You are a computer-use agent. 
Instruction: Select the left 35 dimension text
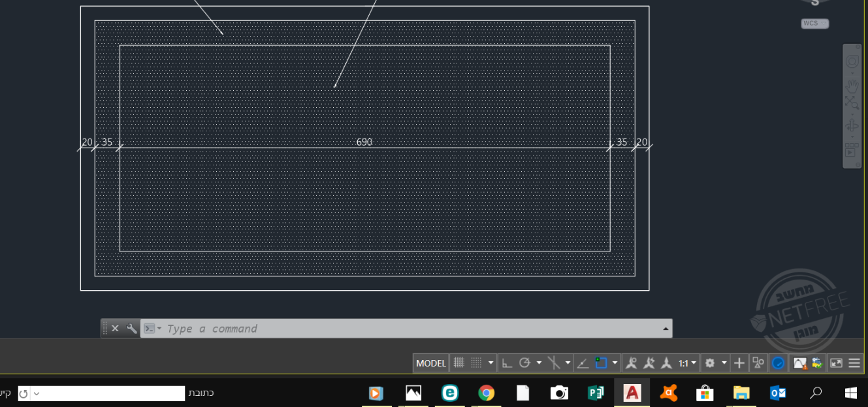107,142
